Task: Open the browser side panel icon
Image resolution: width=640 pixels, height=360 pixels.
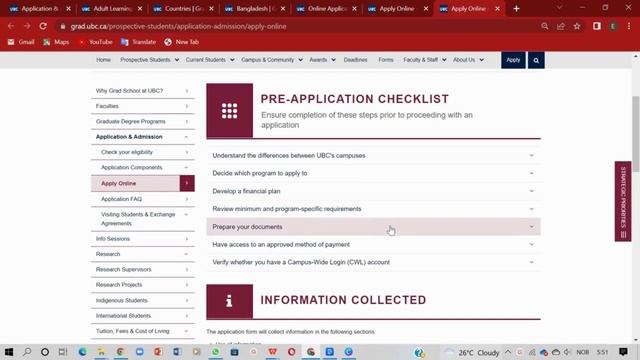Action: pos(597,26)
